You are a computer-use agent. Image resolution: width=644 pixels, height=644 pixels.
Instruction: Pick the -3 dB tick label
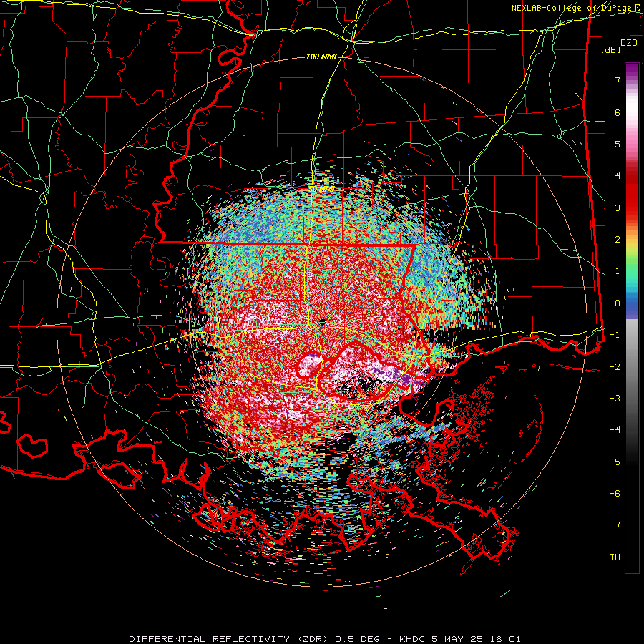[615, 399]
